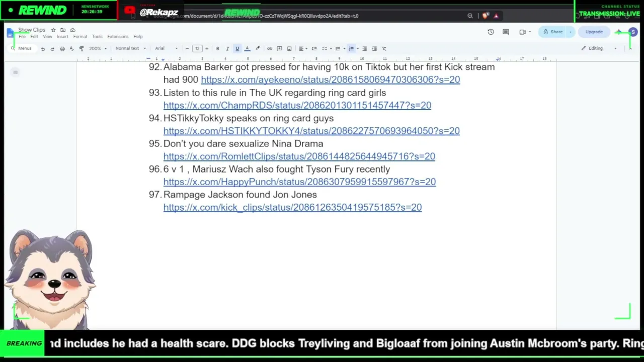Open the Normal text style dropdown
644x362 pixels.
click(130, 49)
